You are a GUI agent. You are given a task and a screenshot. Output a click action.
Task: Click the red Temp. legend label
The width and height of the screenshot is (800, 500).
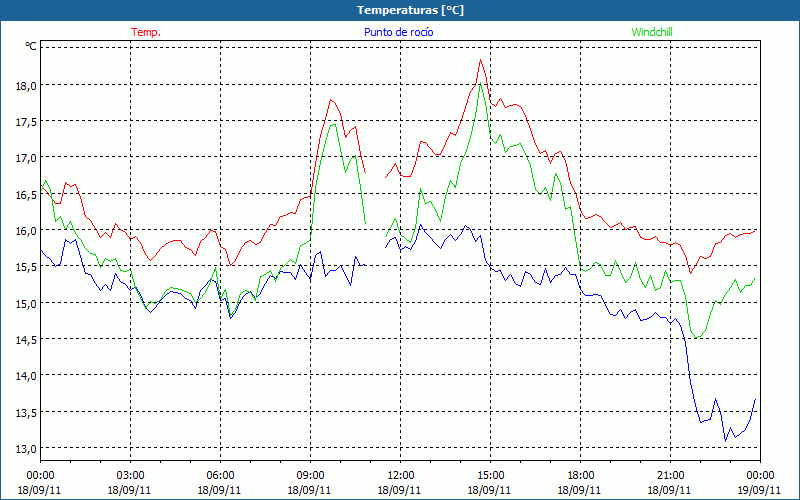(146, 32)
